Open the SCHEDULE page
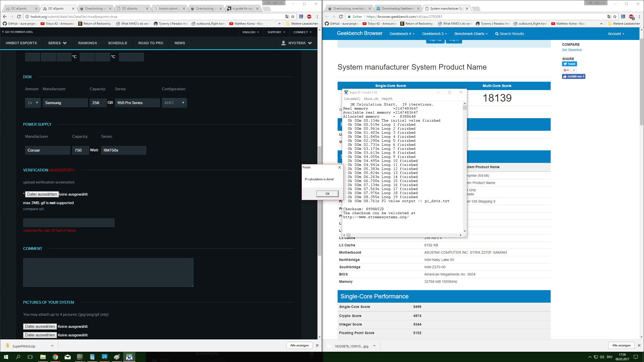 [x=117, y=43]
